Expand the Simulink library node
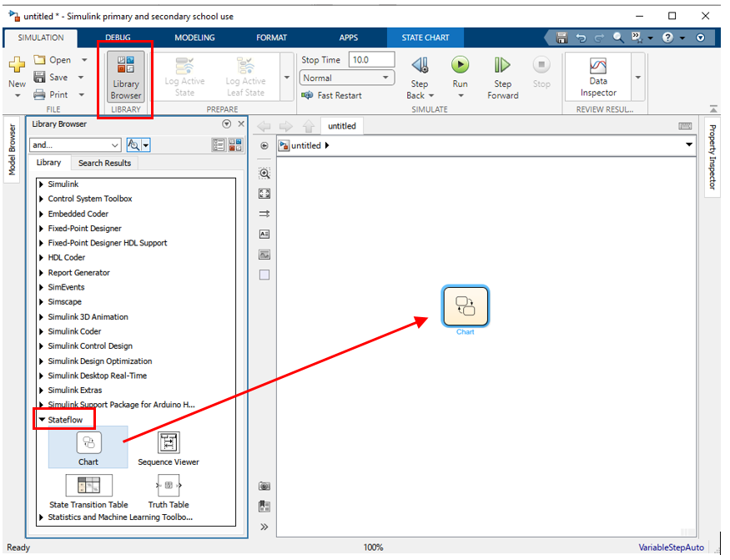This screenshot has width=730, height=560. tap(42, 184)
